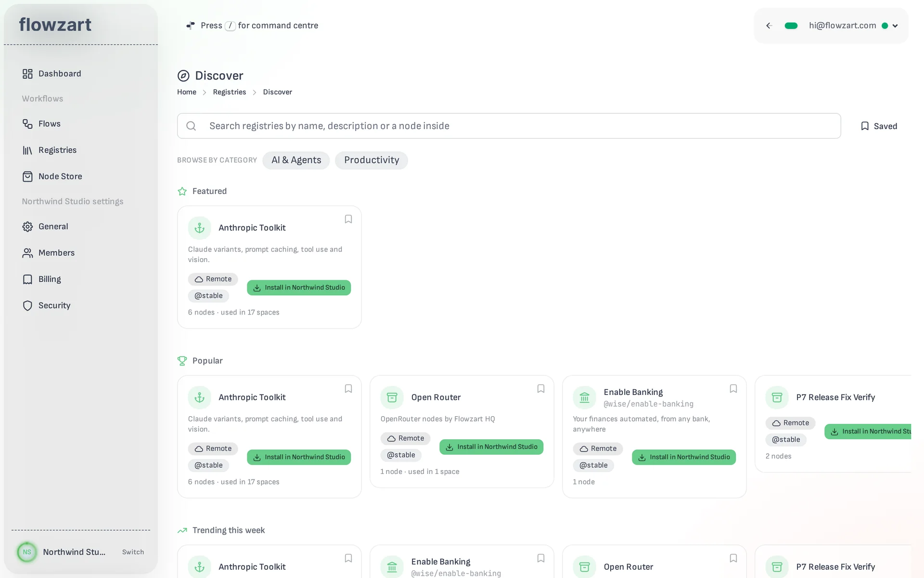Click the Trending this week arrow icon
Viewport: 924px width, 578px height.
[x=182, y=530]
